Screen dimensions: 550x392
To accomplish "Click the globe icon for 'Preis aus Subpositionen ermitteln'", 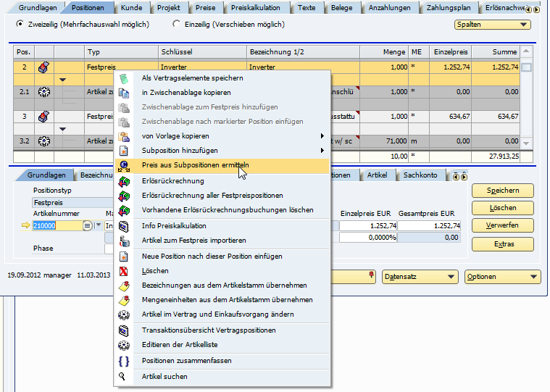I will 124,166.
